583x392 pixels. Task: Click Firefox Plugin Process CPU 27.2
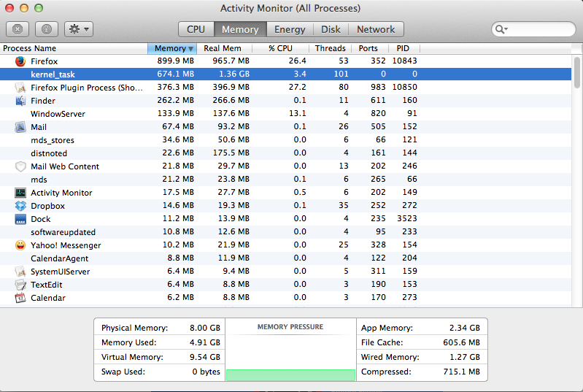coord(298,87)
